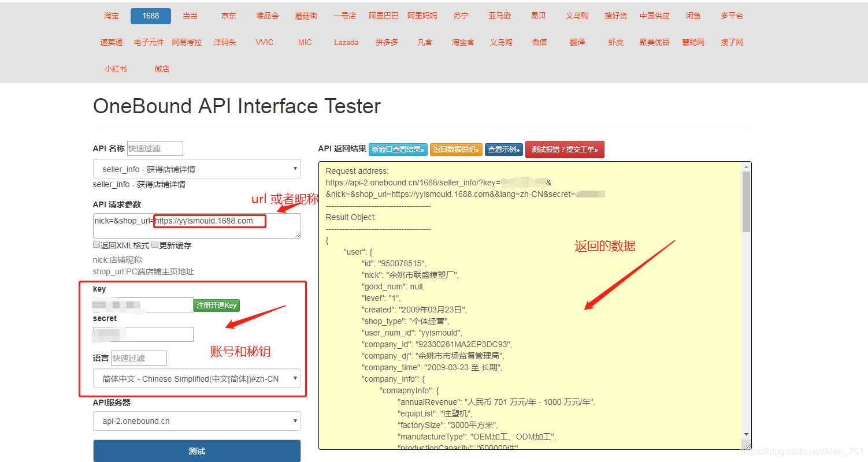The height and width of the screenshot is (462, 868).
Task: Go to the 亚马逊 tab
Action: [500, 16]
